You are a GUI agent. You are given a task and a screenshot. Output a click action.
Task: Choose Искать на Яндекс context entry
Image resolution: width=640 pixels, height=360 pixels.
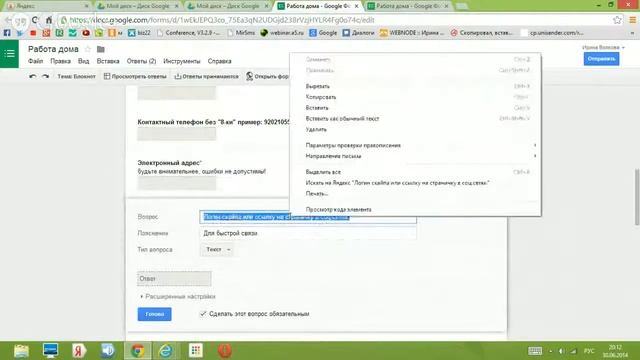point(416,183)
